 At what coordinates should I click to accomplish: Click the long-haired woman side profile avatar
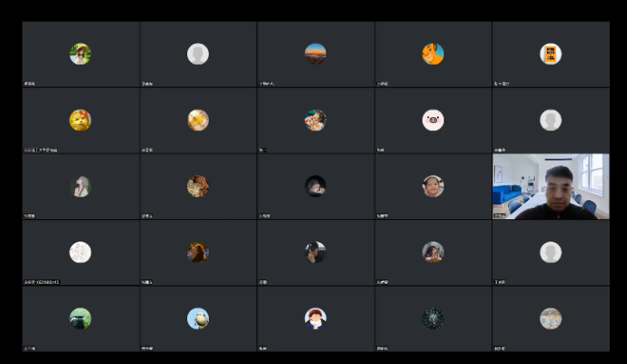coord(80,186)
